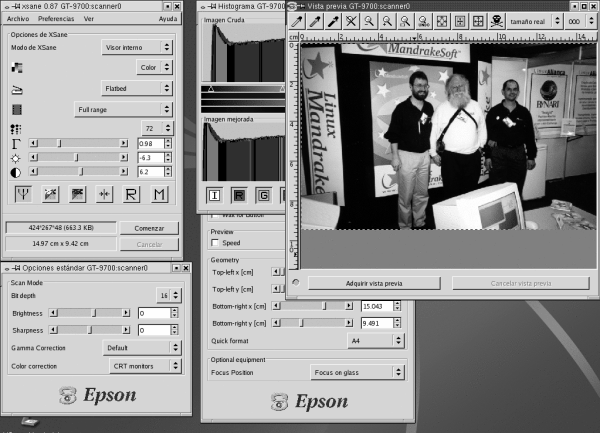The width and height of the screenshot is (600, 433).
Task: Pick black point pipette in preview toolbar
Action: click(333, 21)
